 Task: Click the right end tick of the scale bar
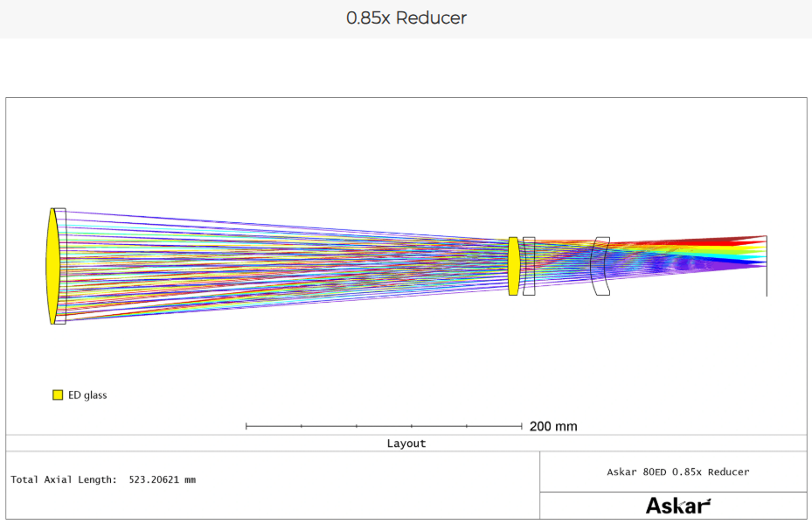[522, 426]
